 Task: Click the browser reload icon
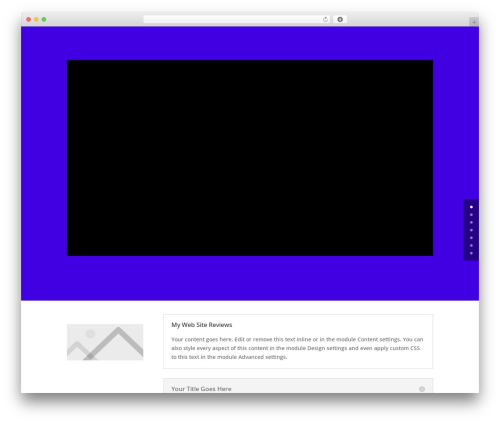click(325, 19)
